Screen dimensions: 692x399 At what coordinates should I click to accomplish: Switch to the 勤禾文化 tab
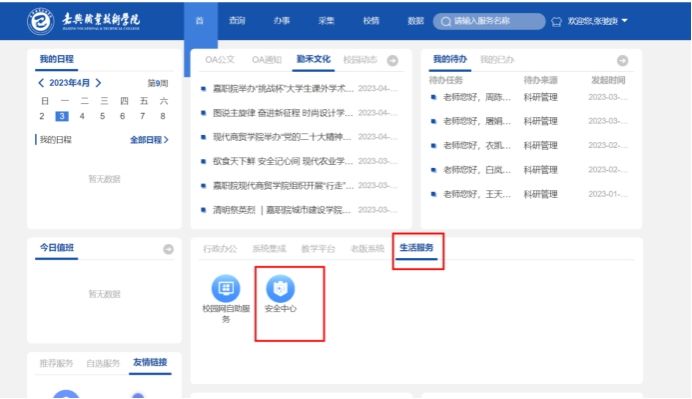click(313, 59)
